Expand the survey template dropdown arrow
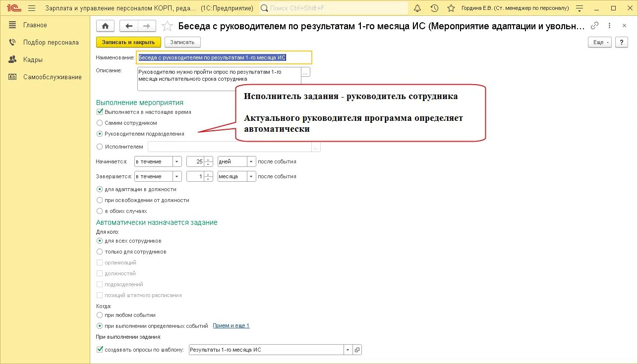 tap(348, 350)
